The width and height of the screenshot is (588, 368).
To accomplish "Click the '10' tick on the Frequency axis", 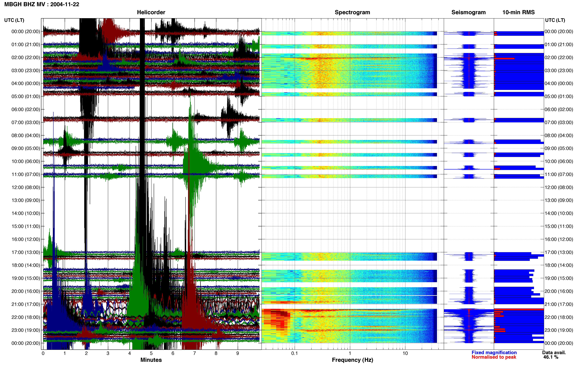I will pyautogui.click(x=405, y=353).
